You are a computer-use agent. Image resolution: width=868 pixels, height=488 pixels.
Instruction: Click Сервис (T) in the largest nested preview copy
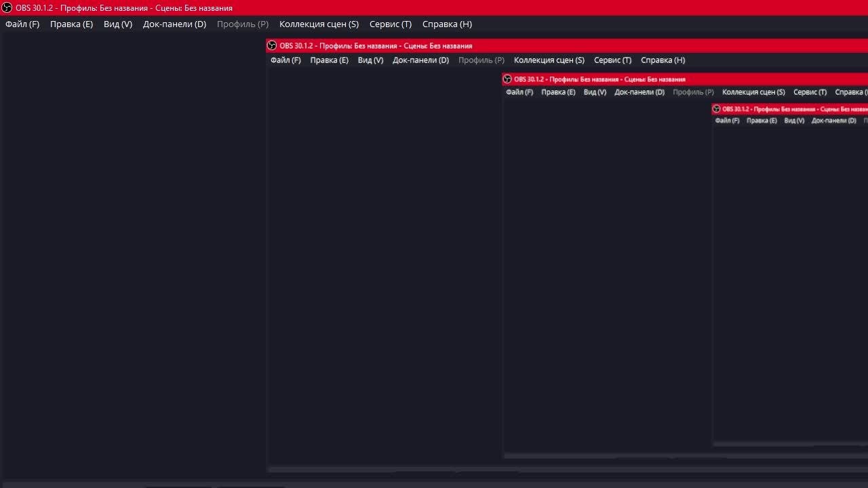click(x=612, y=60)
